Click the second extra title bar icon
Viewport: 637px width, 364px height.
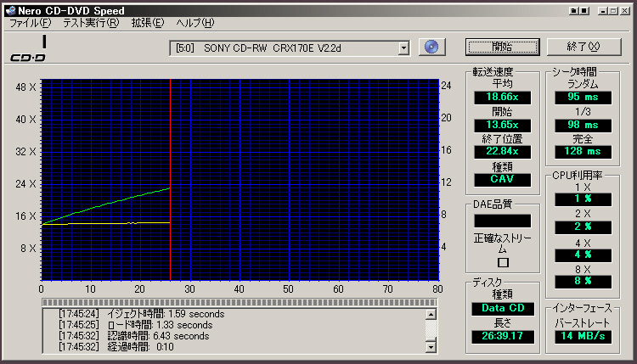tap(585, 10)
